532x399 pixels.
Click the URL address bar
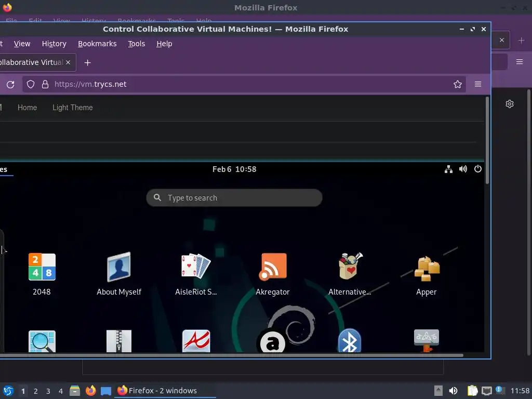pyautogui.click(x=244, y=84)
